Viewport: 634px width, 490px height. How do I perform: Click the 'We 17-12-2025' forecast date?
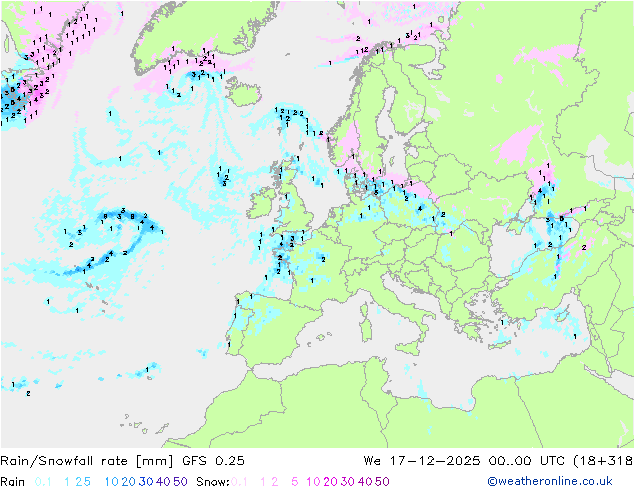pyautogui.click(x=422, y=461)
